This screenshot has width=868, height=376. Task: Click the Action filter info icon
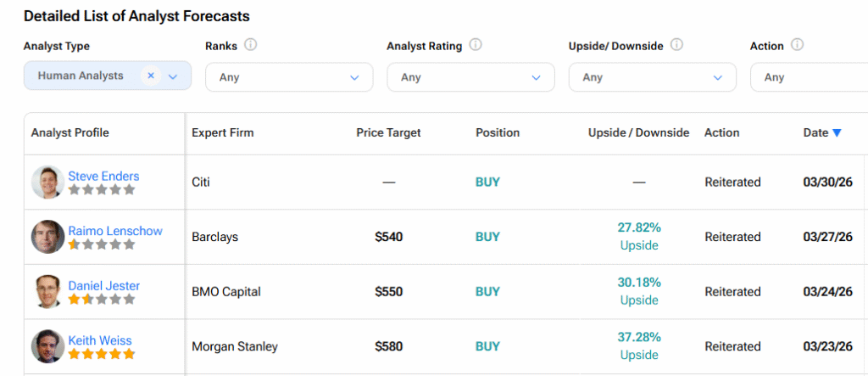point(797,45)
